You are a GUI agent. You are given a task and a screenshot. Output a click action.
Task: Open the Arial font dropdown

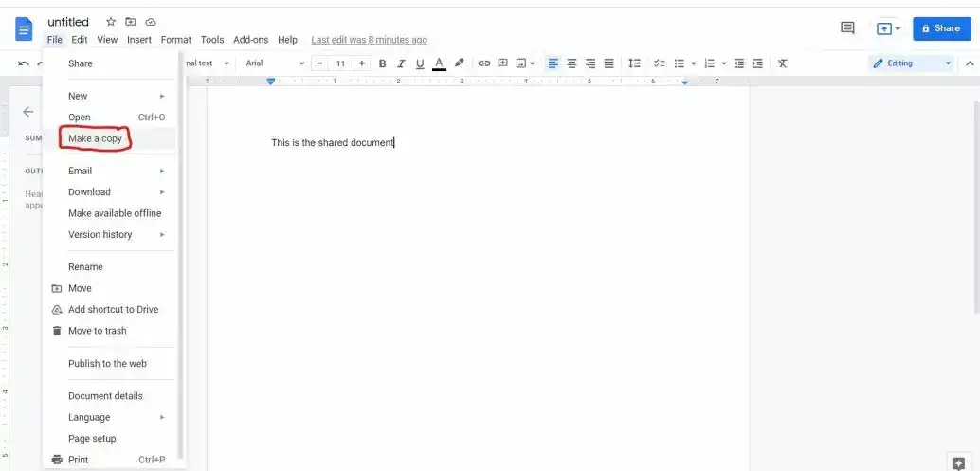pos(275,63)
